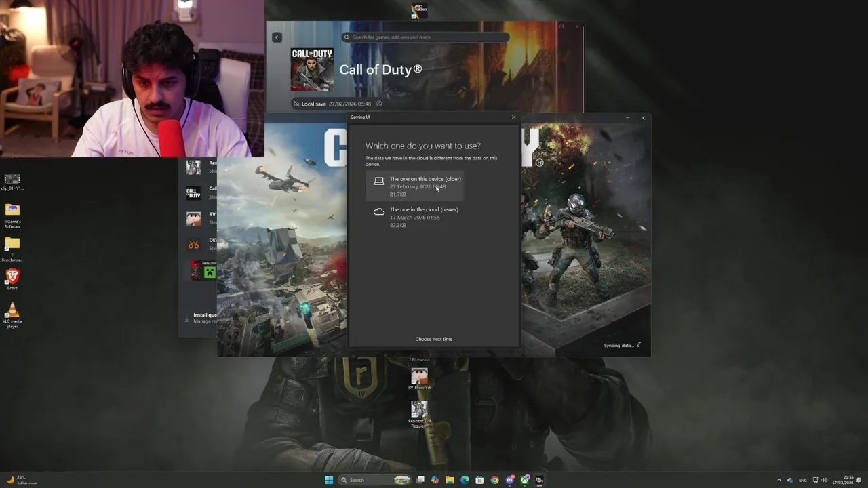868x488 pixels.
Task: Click the Local save status badge
Action: 333,104
